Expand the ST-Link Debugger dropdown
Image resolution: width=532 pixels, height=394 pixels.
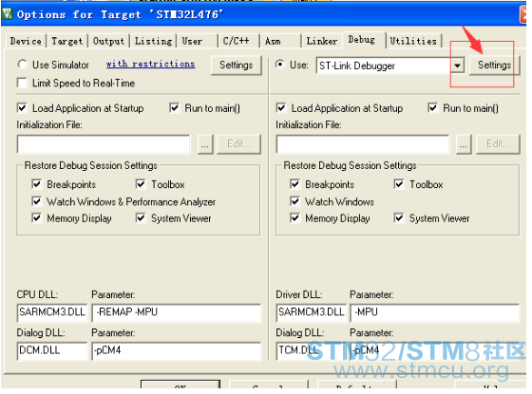point(457,66)
